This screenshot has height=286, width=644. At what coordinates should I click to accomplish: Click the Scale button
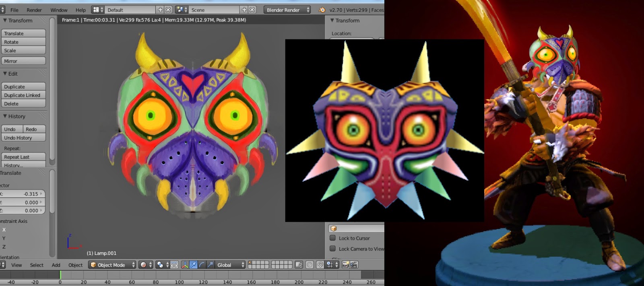(23, 50)
